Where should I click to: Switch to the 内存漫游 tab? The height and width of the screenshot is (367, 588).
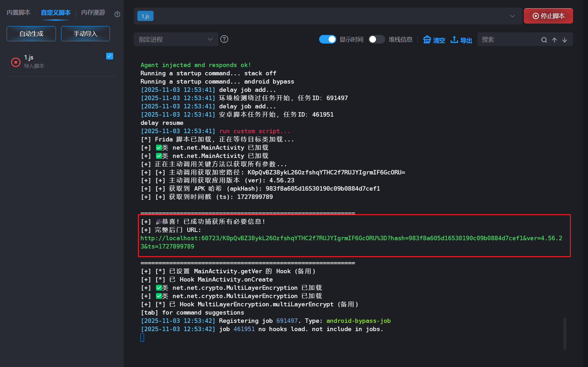[x=93, y=13]
